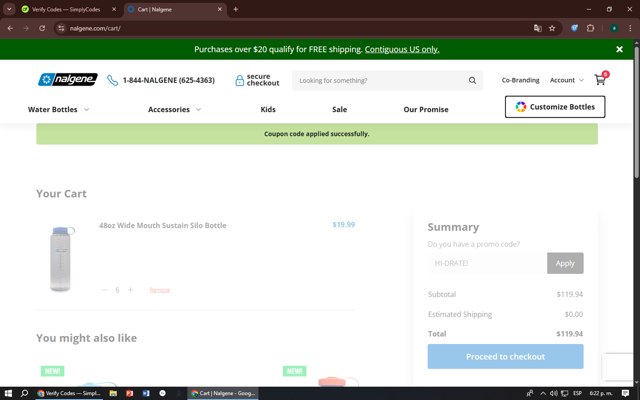Open the Sale menu item
The height and width of the screenshot is (400, 640).
click(x=339, y=109)
